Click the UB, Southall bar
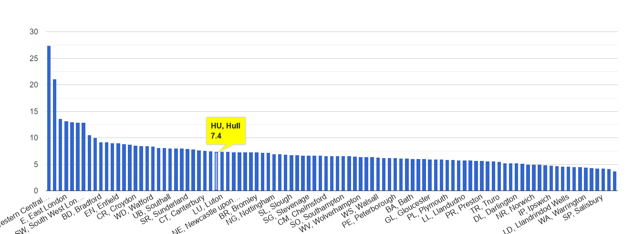 click(170, 170)
